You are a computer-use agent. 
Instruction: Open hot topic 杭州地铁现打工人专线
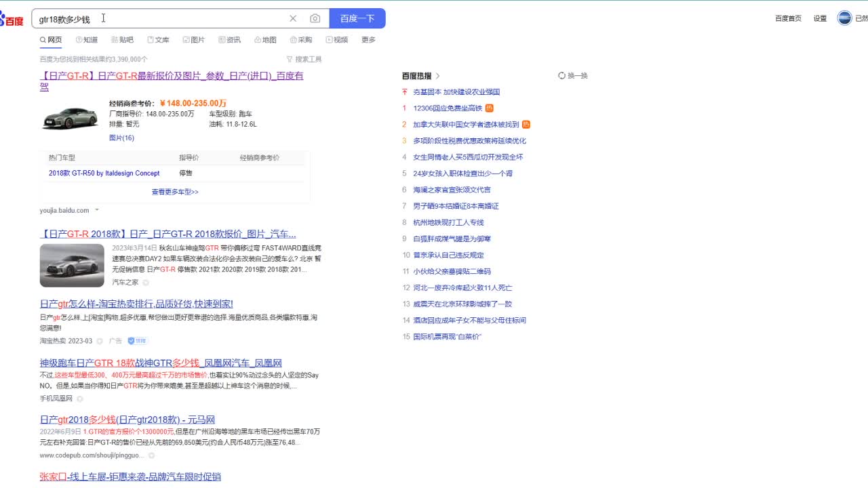[x=448, y=222]
